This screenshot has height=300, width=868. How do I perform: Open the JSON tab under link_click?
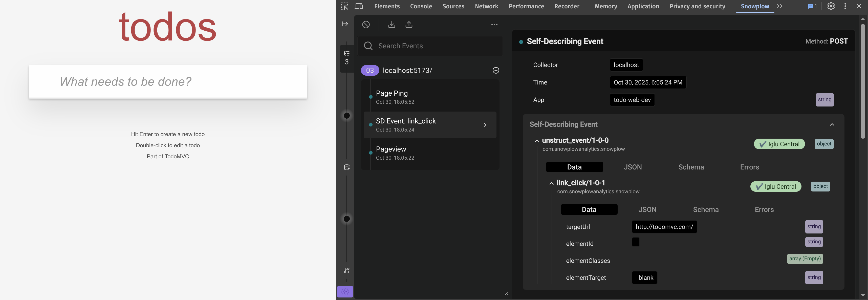point(647,210)
